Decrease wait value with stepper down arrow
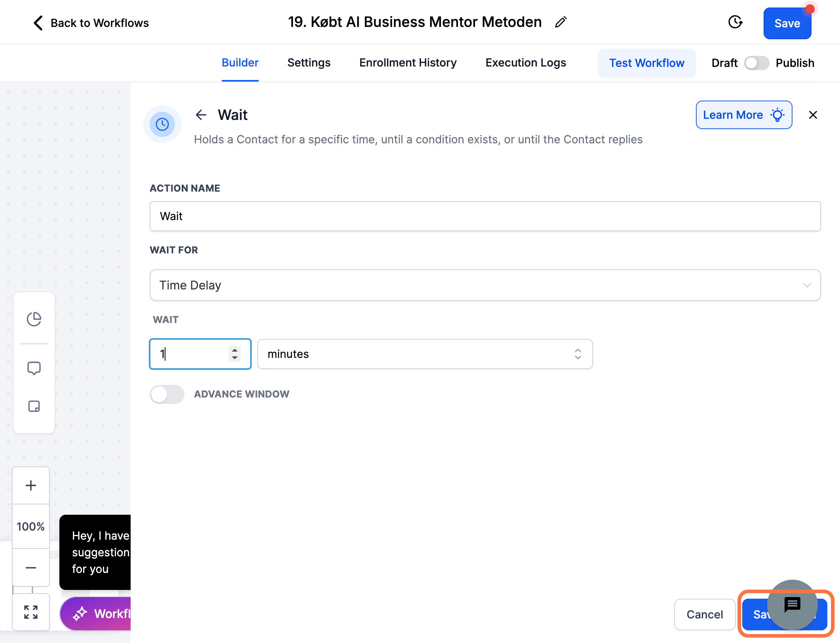Image resolution: width=840 pixels, height=643 pixels. pos(235,358)
